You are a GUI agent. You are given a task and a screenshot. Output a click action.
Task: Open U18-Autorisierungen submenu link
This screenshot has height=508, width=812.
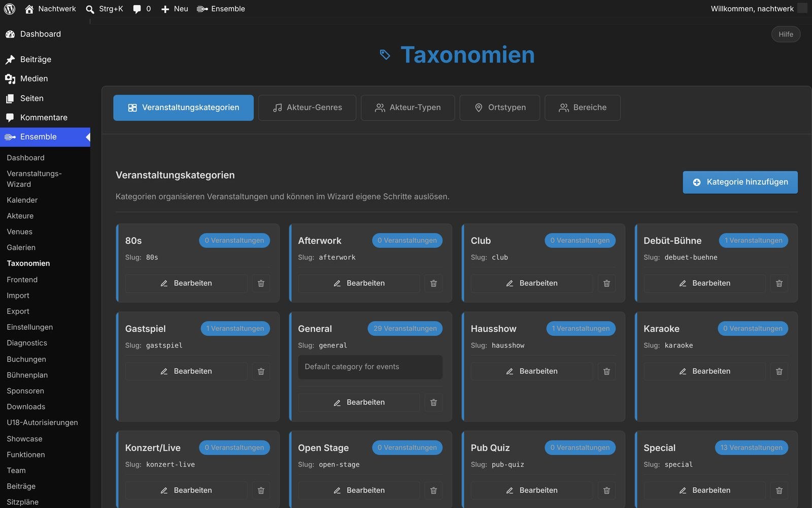pos(42,423)
